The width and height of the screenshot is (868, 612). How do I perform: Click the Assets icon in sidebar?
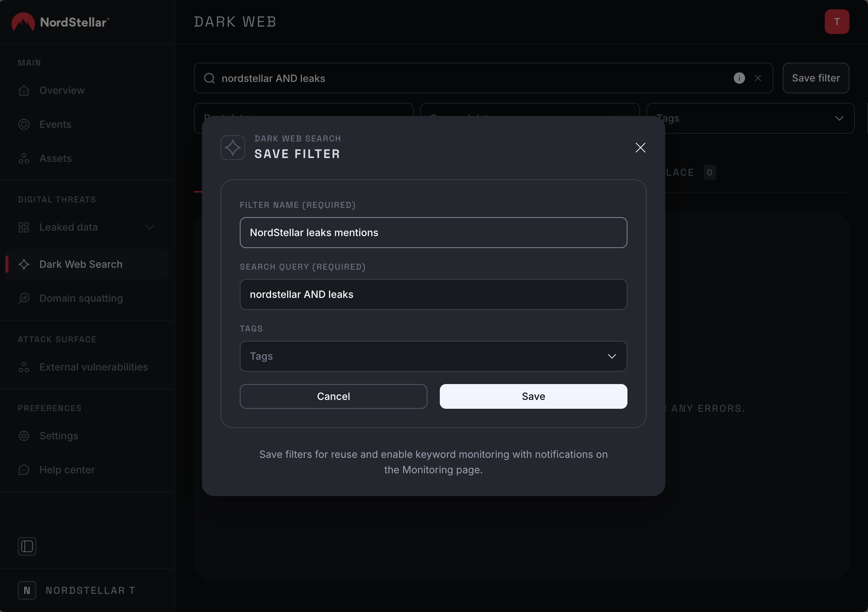24,158
